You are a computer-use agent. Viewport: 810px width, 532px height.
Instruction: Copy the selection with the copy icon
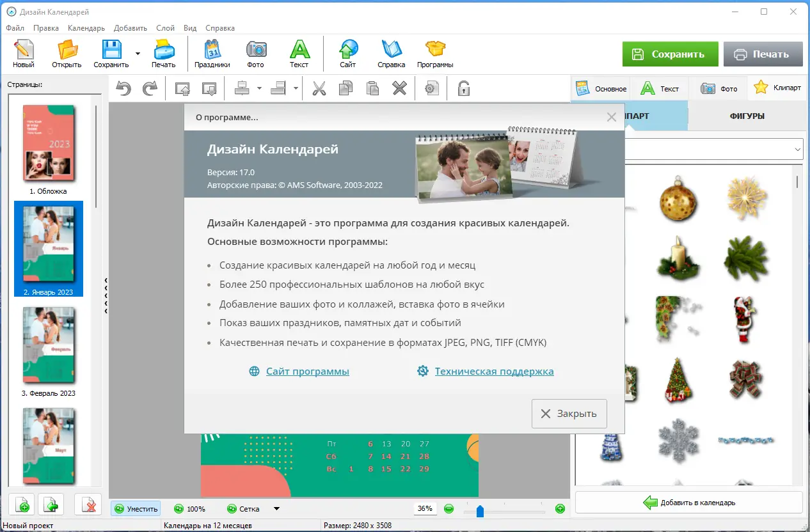click(x=346, y=88)
